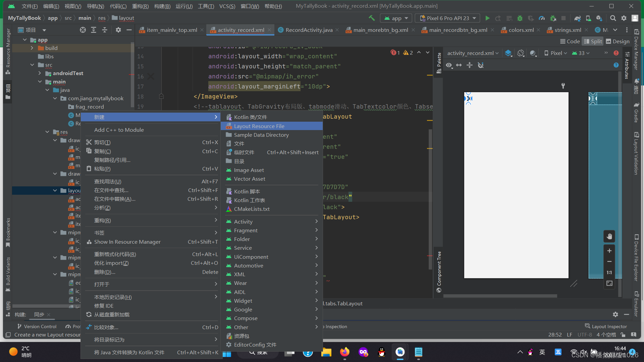This screenshot has height=362, width=644.
Task: Click the pan hand tool in preview
Action: click(x=609, y=236)
